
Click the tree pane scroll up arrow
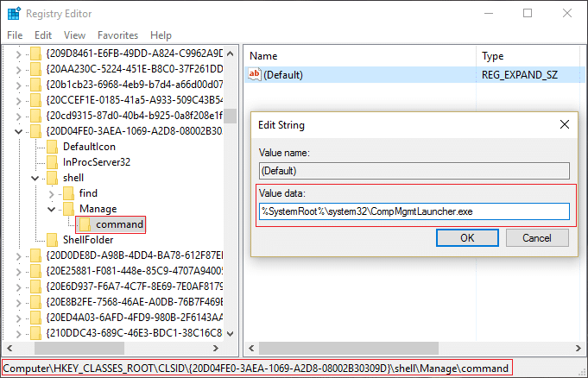231,54
